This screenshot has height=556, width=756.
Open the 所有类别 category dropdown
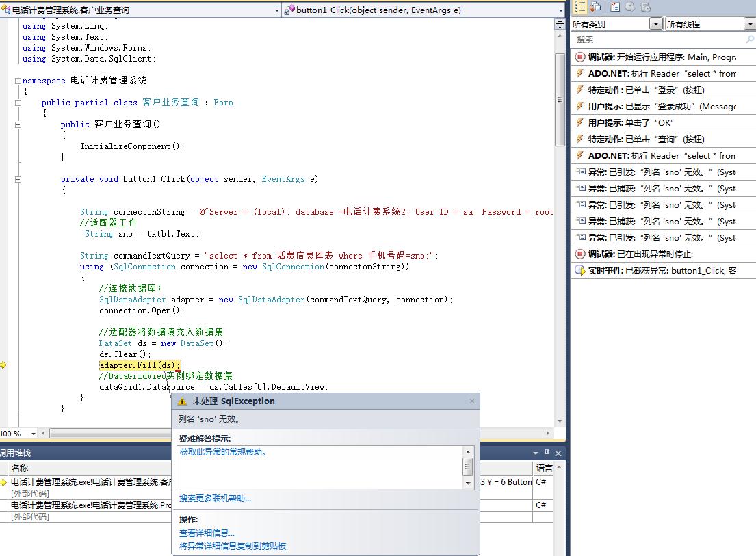click(x=655, y=24)
